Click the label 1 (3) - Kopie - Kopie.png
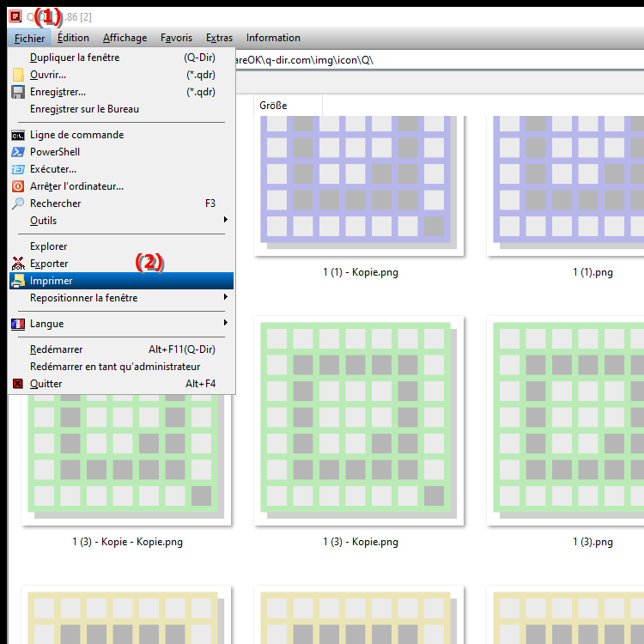 tap(128, 542)
